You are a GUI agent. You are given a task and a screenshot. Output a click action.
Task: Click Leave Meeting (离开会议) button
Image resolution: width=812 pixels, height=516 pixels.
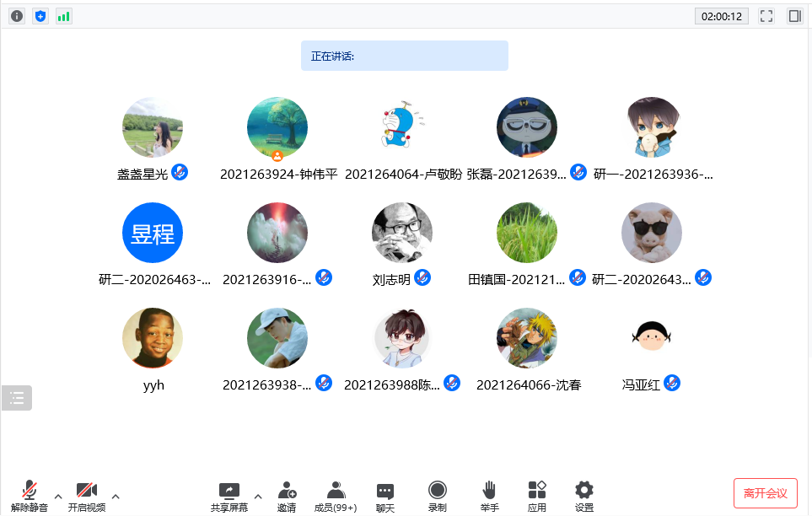[765, 493]
